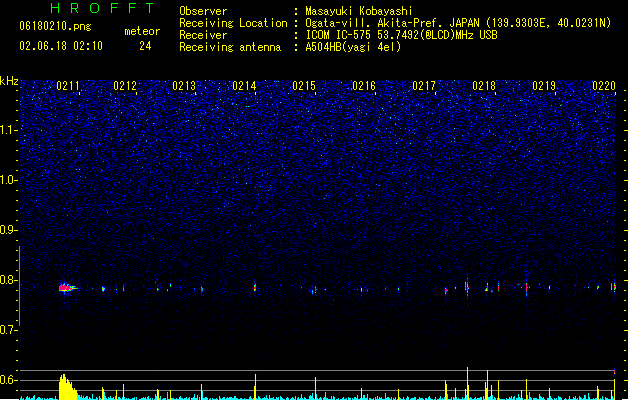Click the kHz axis unit label
The image size is (629, 400).
pos(9,81)
